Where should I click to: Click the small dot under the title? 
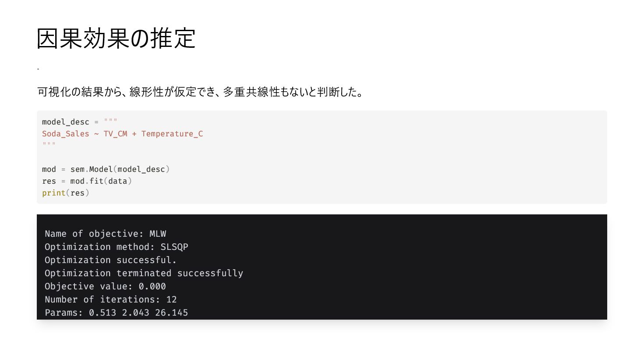point(38,69)
